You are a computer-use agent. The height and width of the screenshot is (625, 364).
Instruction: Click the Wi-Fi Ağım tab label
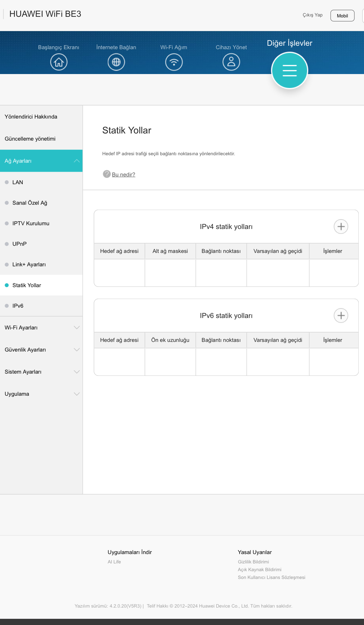[x=174, y=47]
